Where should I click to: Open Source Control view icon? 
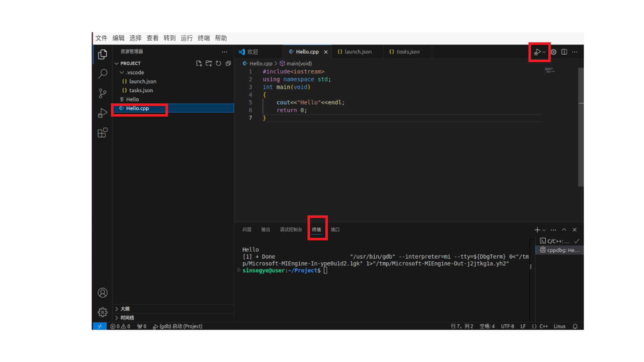pyautogui.click(x=103, y=93)
